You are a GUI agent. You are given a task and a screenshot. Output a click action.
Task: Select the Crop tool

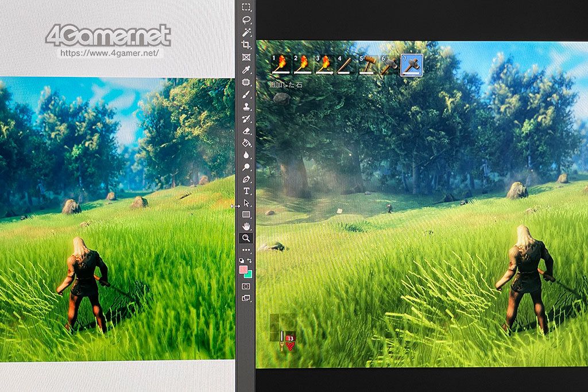click(x=246, y=45)
